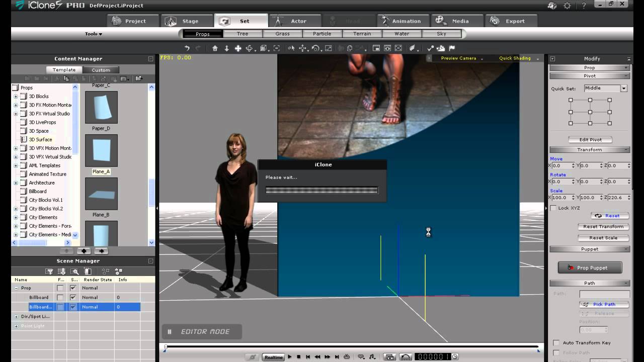Click the Scene Manager find magnifier icon
The width and height of the screenshot is (644, 362).
tap(74, 271)
